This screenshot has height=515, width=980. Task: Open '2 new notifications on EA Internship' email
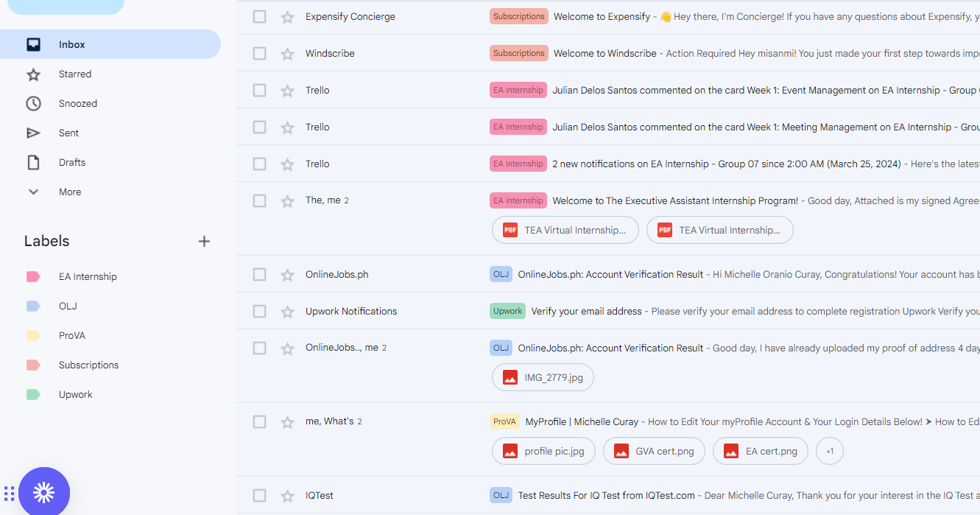click(607, 164)
